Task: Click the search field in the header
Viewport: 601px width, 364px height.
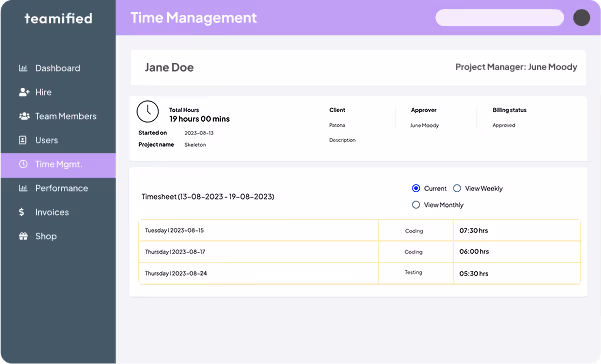Action: click(x=499, y=18)
